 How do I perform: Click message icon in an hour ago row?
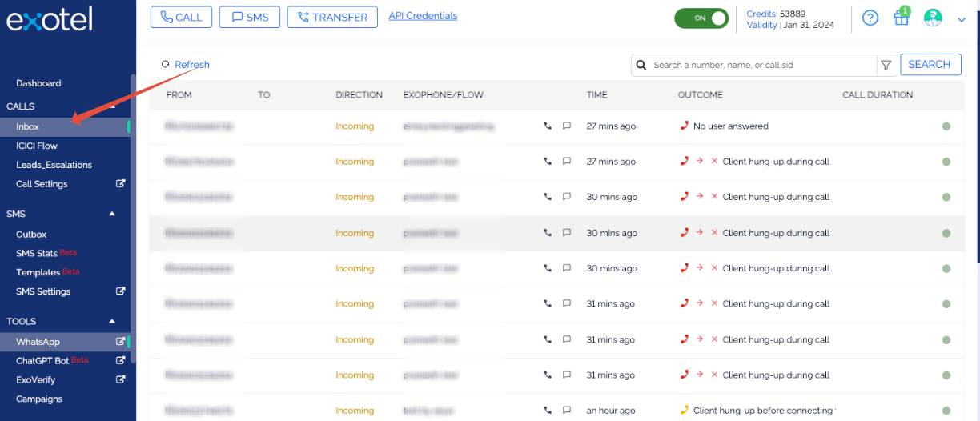567,410
